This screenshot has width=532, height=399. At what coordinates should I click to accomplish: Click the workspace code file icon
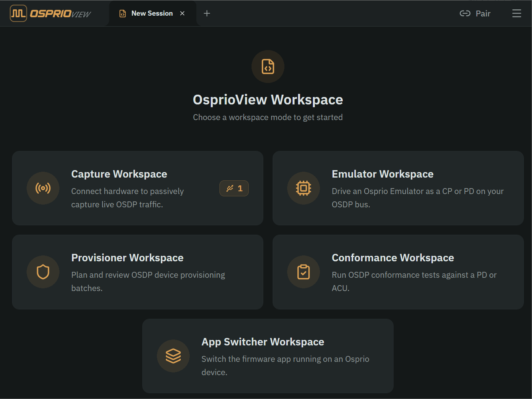(268, 66)
